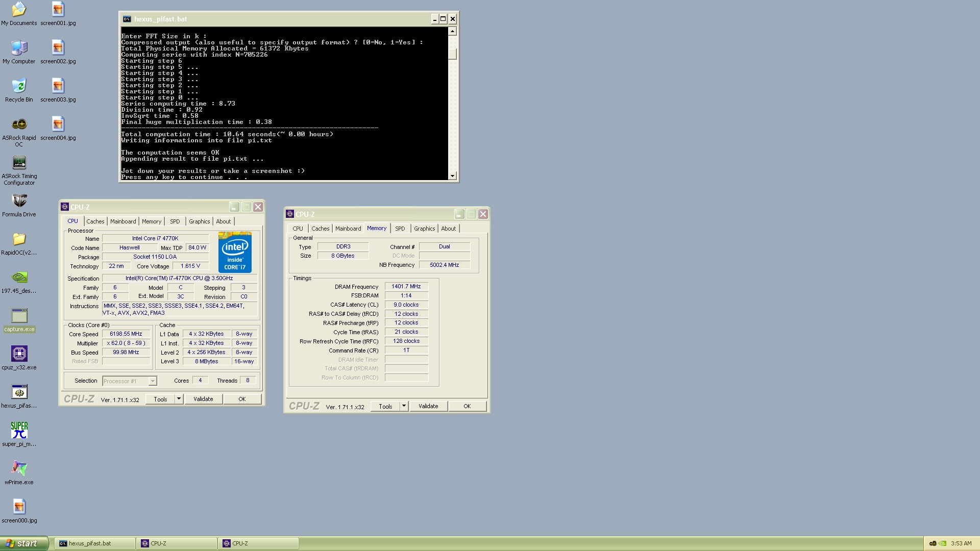Open Formula Drive desktop icon
This screenshot has width=980, height=551.
19,205
